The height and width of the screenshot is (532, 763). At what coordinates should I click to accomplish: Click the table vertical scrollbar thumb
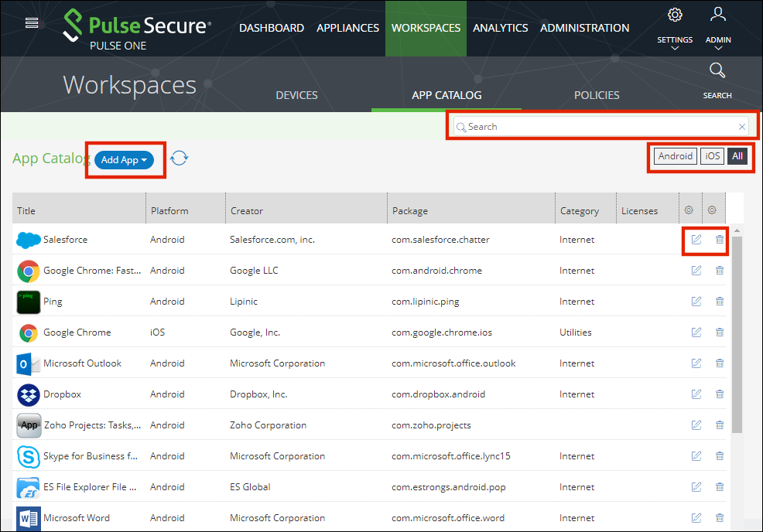[737, 335]
